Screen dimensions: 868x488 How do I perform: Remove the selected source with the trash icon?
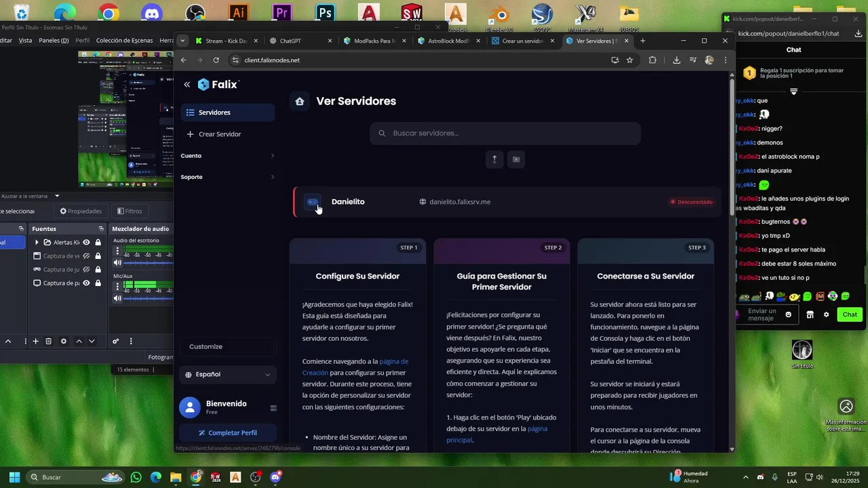click(49, 342)
